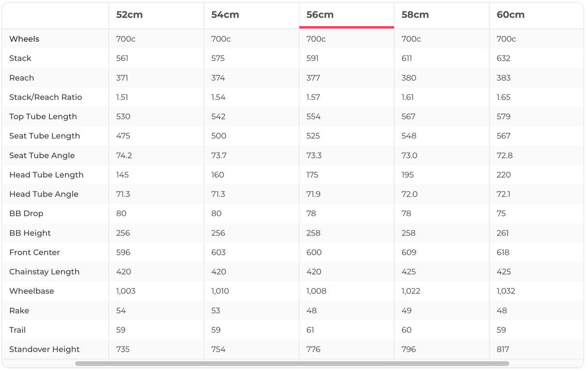Select the 54cm size column header

(x=225, y=15)
